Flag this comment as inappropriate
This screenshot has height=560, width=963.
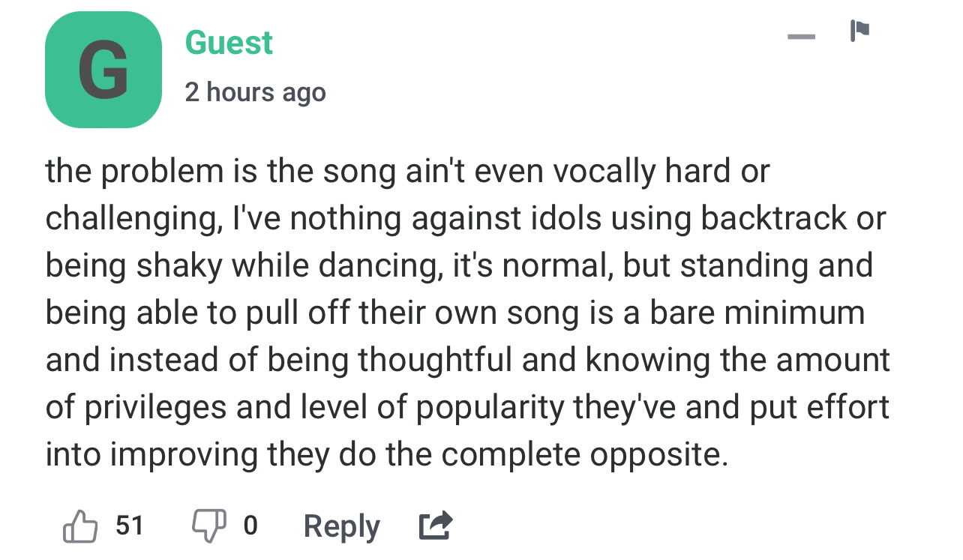pos(859,31)
